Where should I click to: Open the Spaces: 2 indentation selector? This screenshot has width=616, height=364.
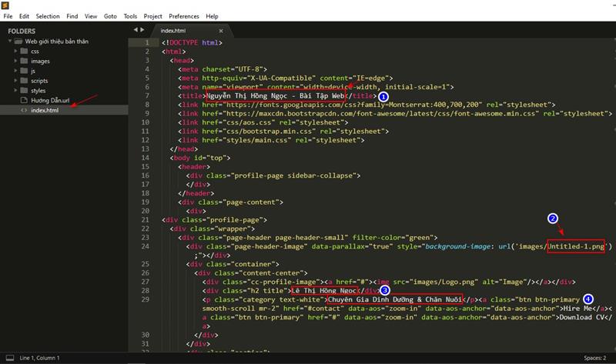click(594, 358)
